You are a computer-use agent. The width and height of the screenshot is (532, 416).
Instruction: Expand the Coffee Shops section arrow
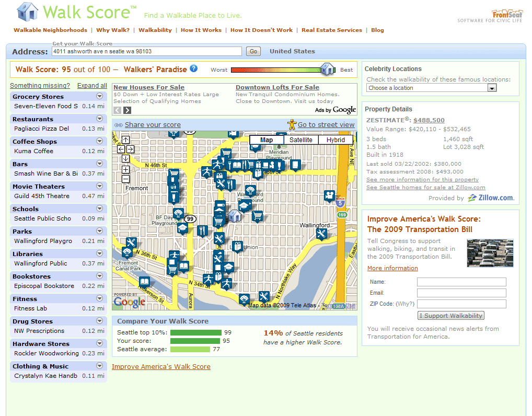pyautogui.click(x=99, y=141)
